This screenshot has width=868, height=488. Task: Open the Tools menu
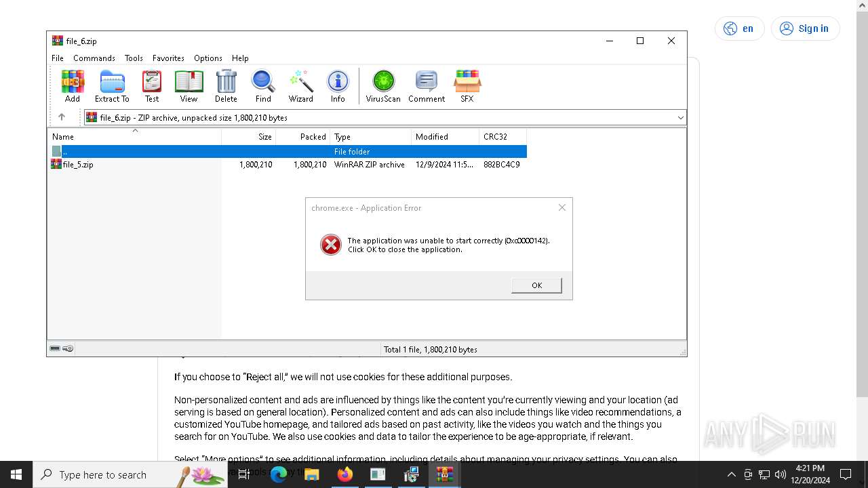pos(134,58)
